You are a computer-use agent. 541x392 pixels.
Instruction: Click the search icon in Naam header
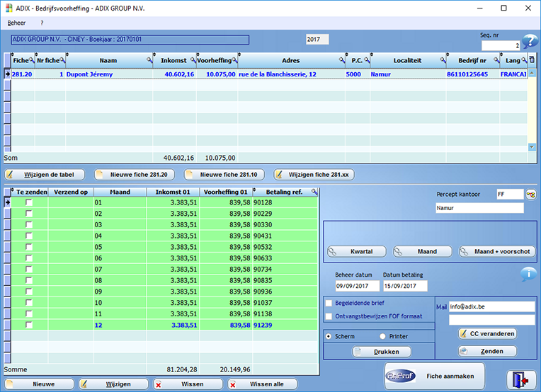149,60
